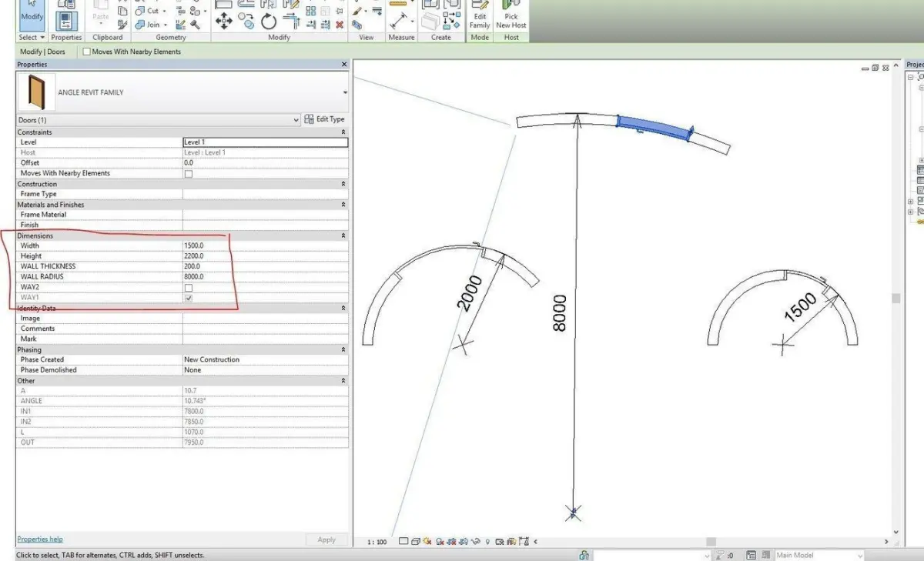Screen dimensions: 924x561
Task: Click the 1 : 100 view scale
Action: point(377,542)
